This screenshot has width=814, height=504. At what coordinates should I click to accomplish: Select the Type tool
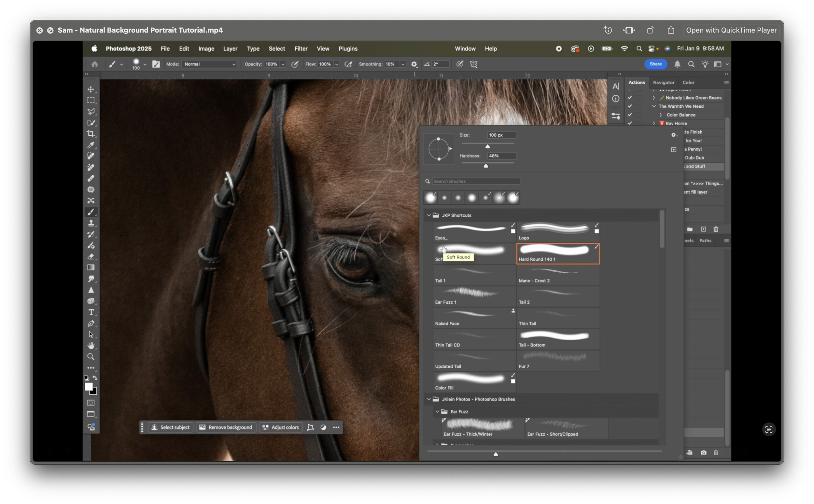coord(91,312)
